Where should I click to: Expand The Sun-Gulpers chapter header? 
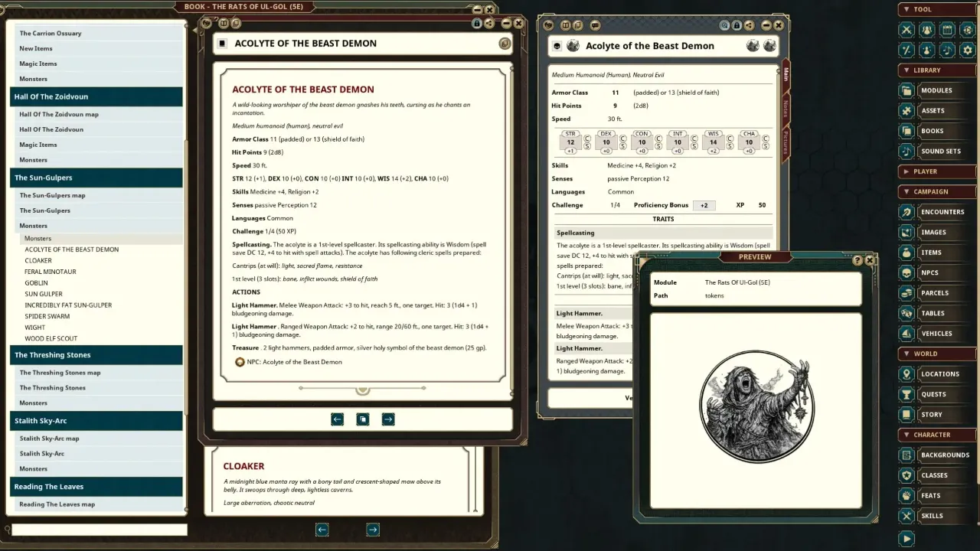tap(96, 178)
